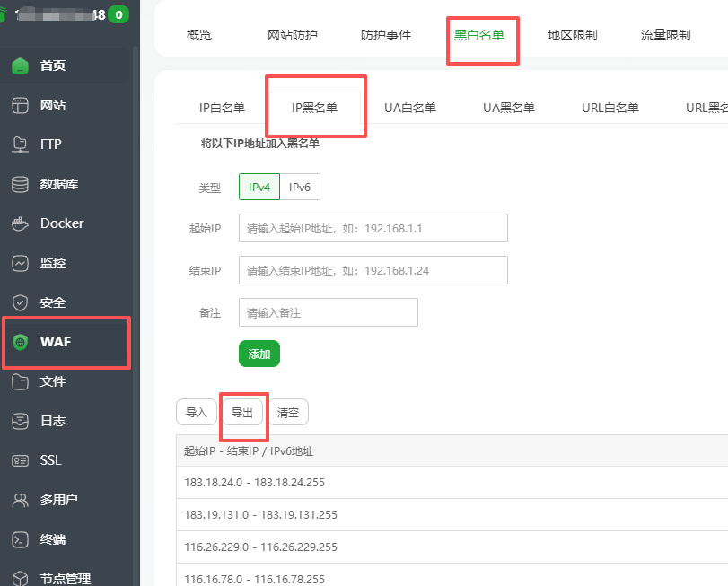Select IPv4 address type
The height and width of the screenshot is (586, 728).
tap(259, 187)
